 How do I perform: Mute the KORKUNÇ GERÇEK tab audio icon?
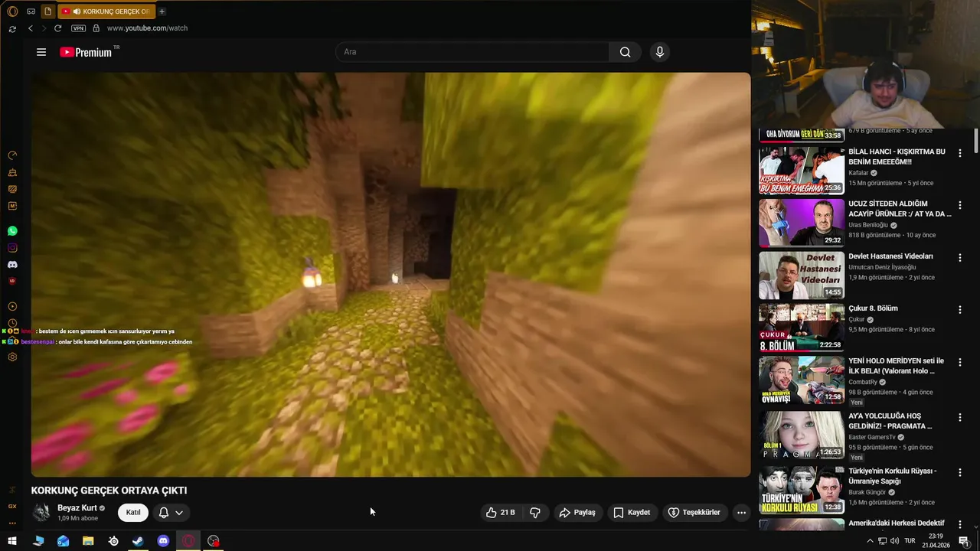click(x=77, y=11)
